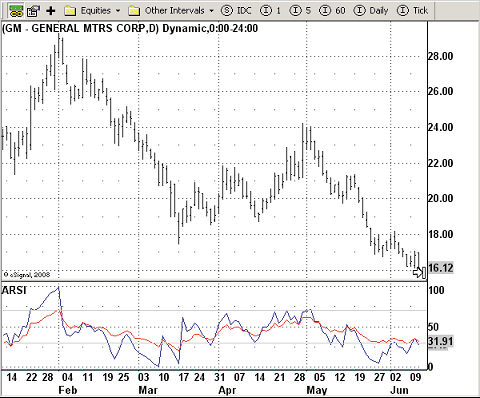Screen dimensions: 480x398
Task: Click the yellow Equities folder icon
Action: [x=70, y=11]
